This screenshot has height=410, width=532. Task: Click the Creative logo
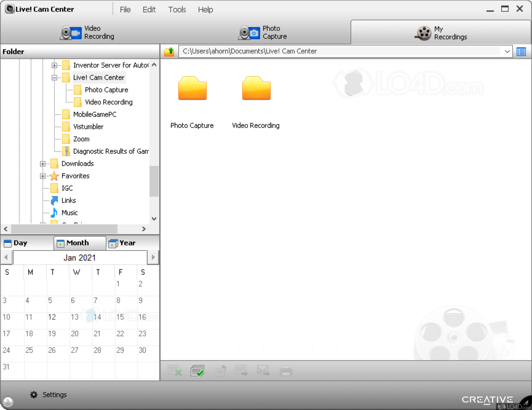[487, 400]
